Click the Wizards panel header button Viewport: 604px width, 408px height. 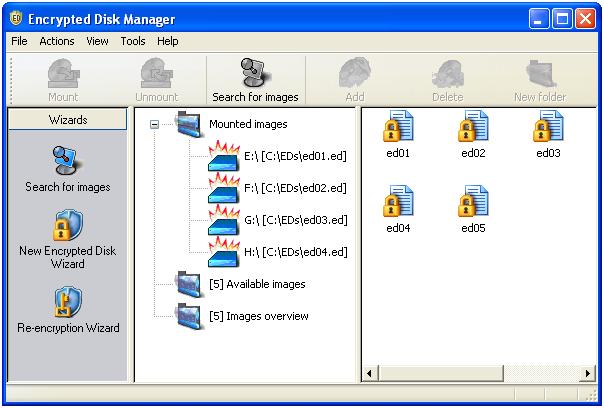(68, 119)
